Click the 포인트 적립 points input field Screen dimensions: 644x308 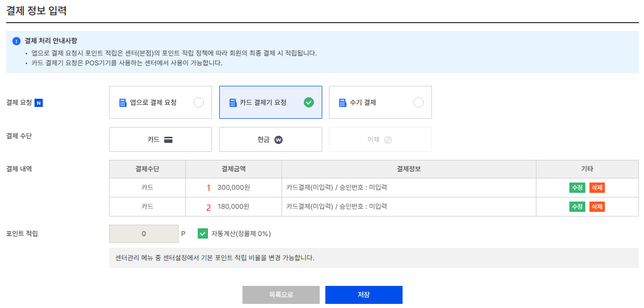click(144, 233)
